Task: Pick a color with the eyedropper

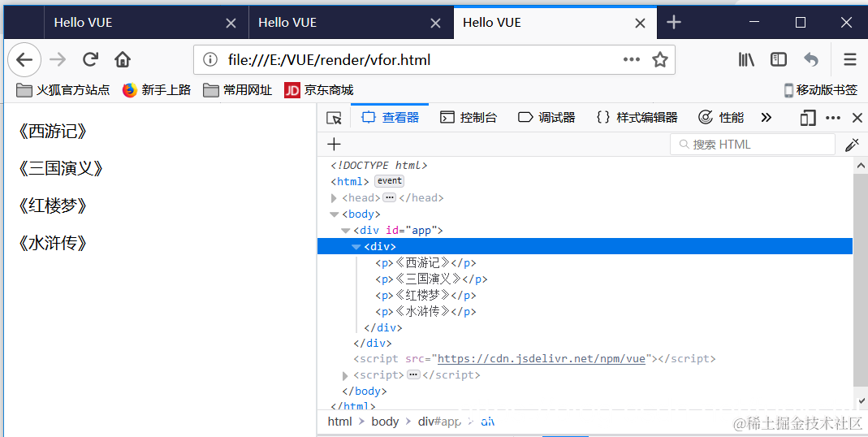Action: (x=852, y=145)
